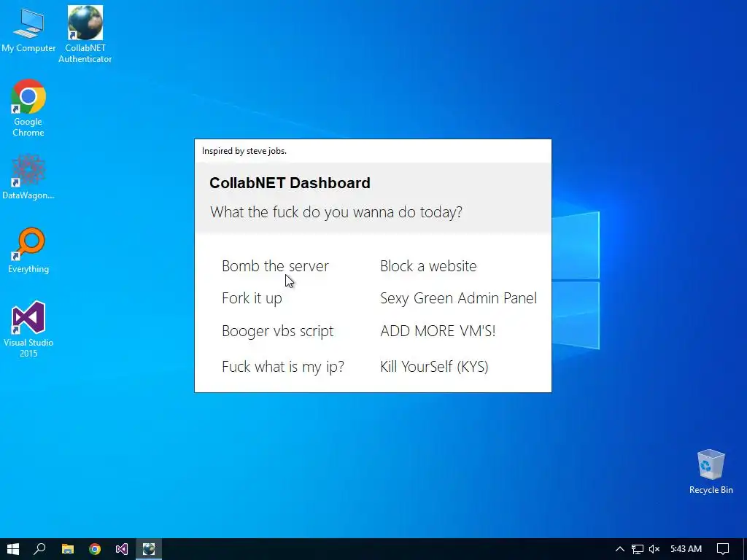Viewport: 747px width, 560px height.
Task: Choose the 'Block a website' option
Action: pos(428,265)
